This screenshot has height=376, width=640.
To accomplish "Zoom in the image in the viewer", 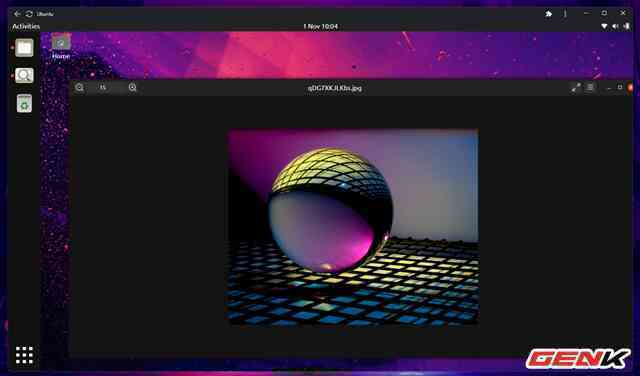I will click(x=132, y=87).
